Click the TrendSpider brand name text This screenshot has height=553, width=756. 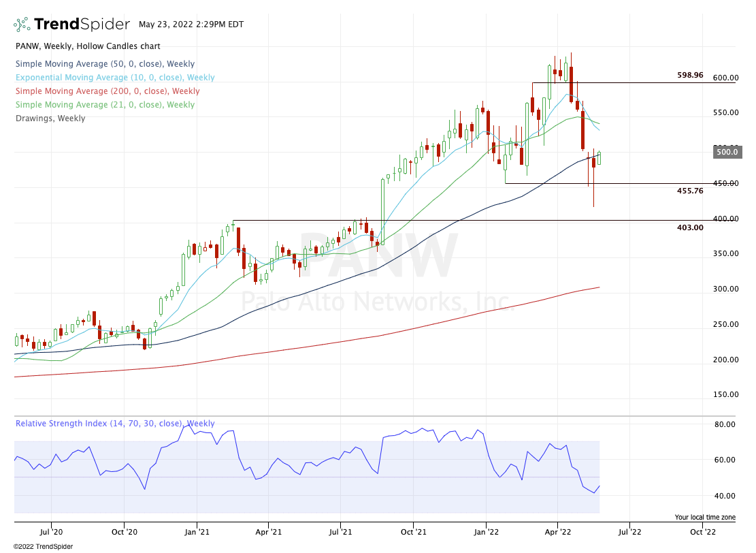pyautogui.click(x=82, y=24)
